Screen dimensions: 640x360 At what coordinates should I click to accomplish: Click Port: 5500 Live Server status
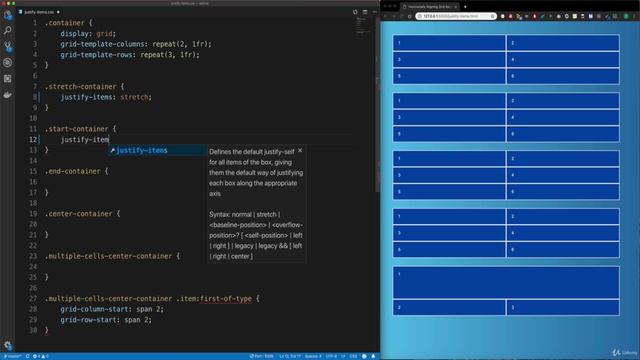(x=262, y=356)
